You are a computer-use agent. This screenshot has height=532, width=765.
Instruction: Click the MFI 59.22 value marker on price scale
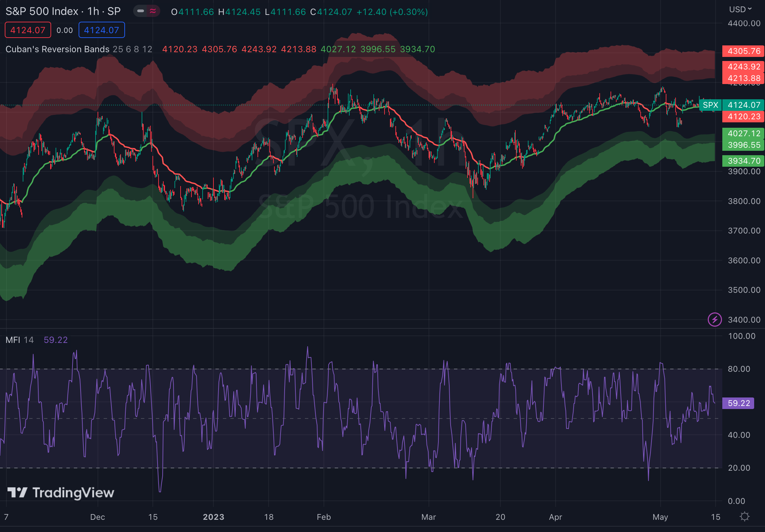738,403
